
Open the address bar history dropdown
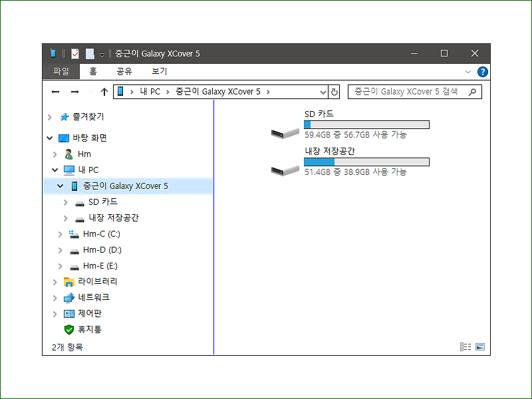pyautogui.click(x=323, y=92)
